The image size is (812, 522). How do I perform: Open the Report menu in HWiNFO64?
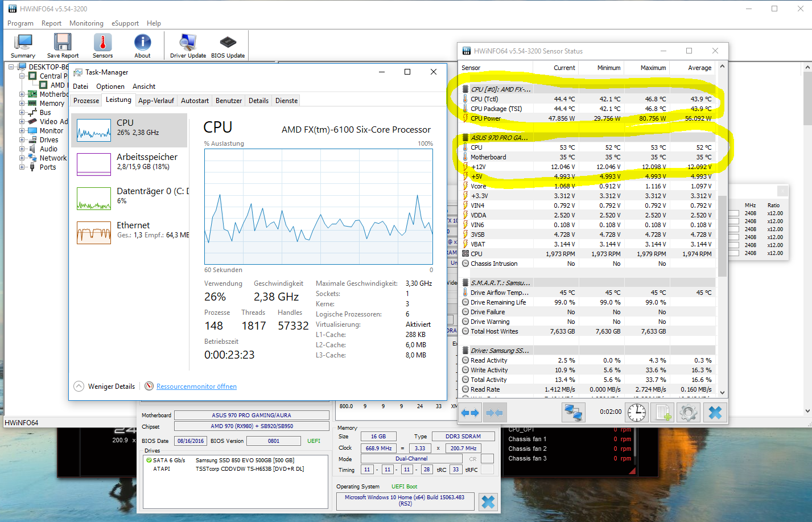(51, 23)
